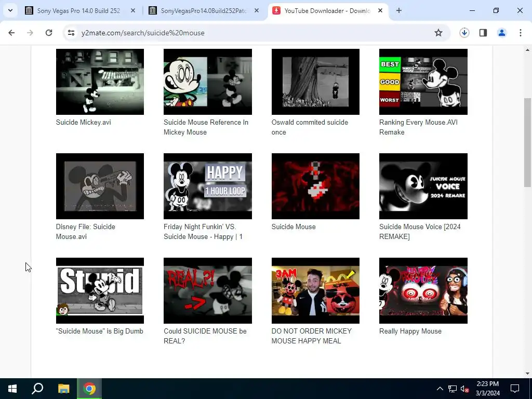Open the Windows notification center

pyautogui.click(x=515, y=389)
